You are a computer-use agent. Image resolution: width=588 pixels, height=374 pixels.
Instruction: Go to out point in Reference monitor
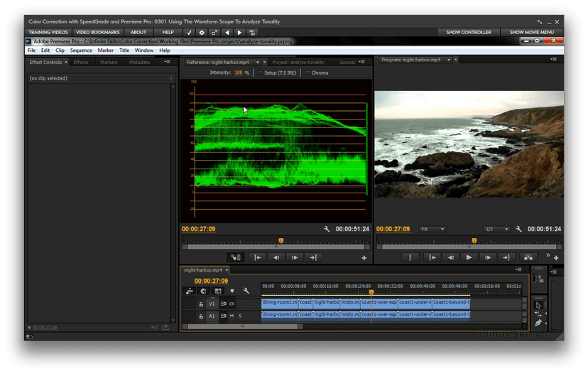coord(313,257)
